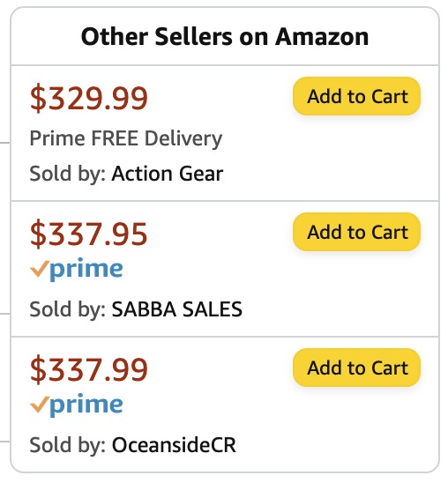This screenshot has width=448, height=483.
Task: Click the Other Sellers on Amazon heading
Action: [x=225, y=37]
